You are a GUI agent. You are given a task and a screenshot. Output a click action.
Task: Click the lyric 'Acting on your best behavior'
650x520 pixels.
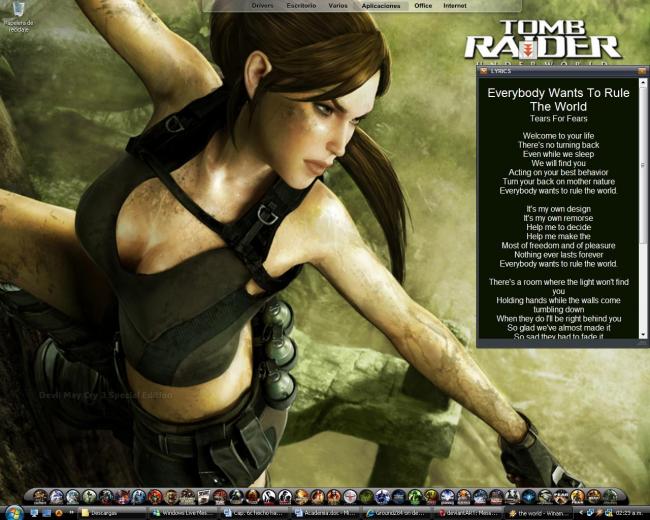pyautogui.click(x=558, y=172)
